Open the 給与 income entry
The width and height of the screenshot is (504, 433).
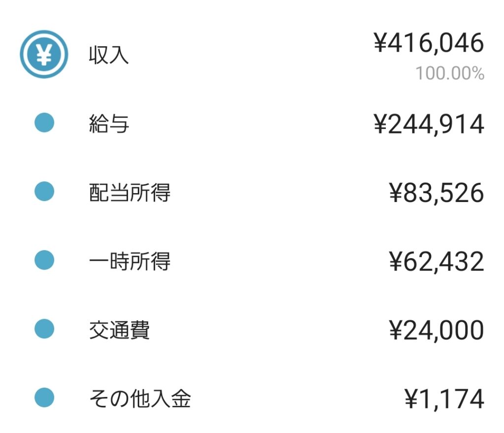[252, 123]
